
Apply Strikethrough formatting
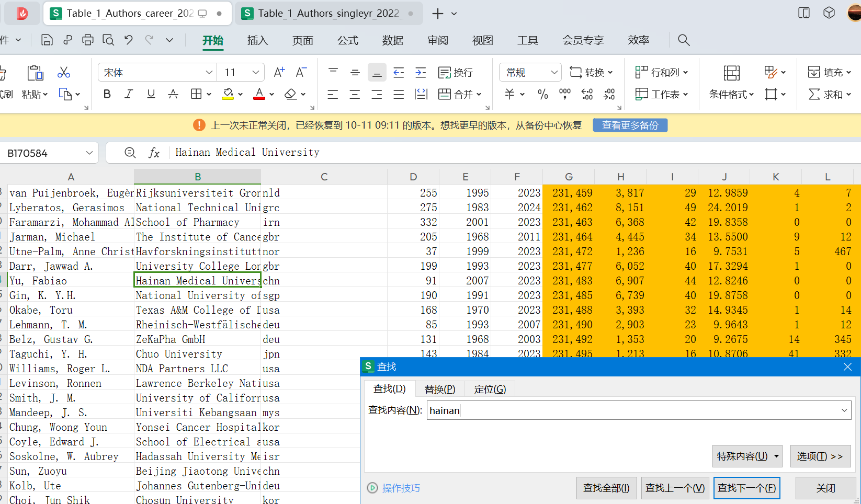173,94
